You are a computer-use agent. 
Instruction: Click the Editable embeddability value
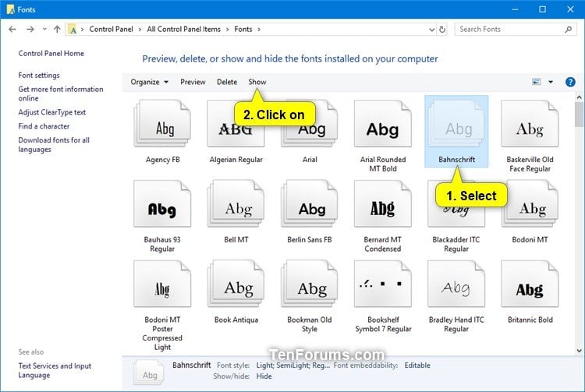417,366
